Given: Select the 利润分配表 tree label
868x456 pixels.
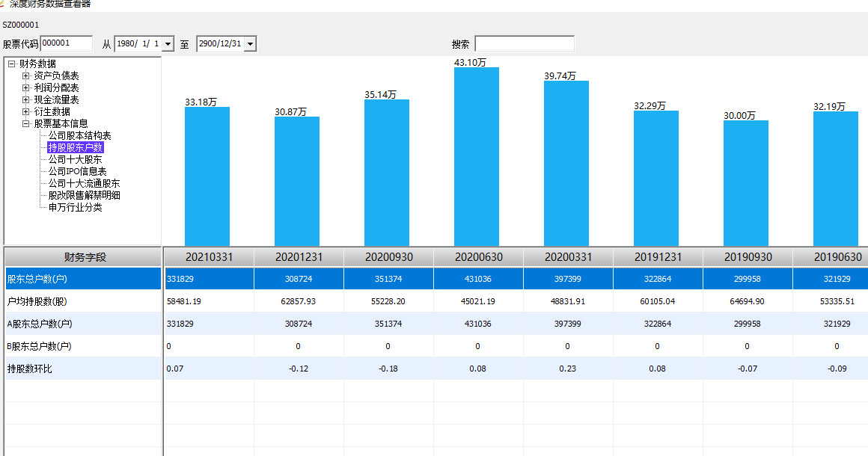Looking at the screenshot, I should point(56,88).
